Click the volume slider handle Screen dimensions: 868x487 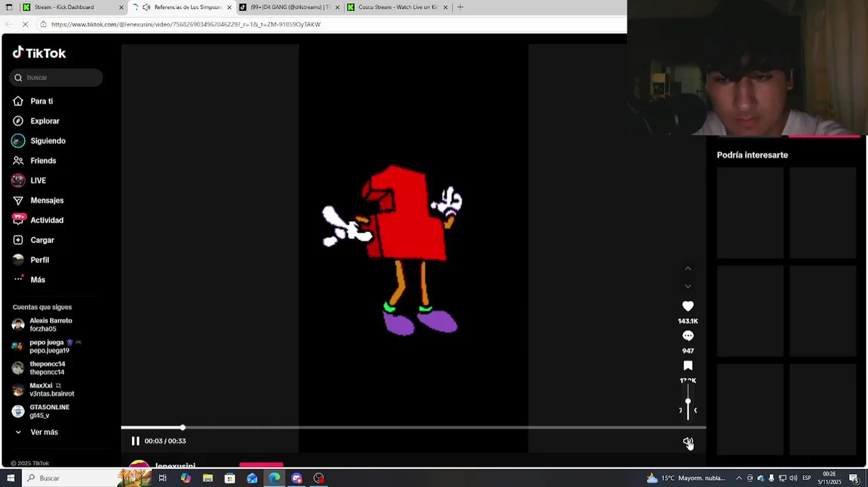[x=688, y=401]
